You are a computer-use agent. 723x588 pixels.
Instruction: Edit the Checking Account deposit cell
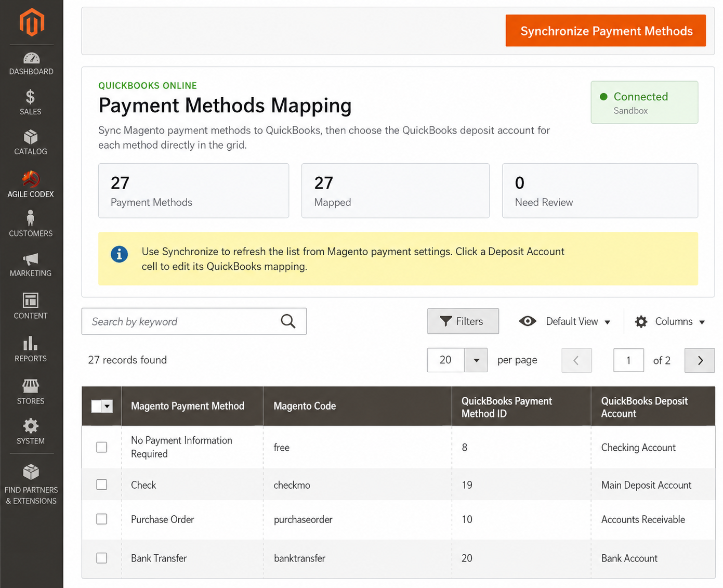click(653, 447)
